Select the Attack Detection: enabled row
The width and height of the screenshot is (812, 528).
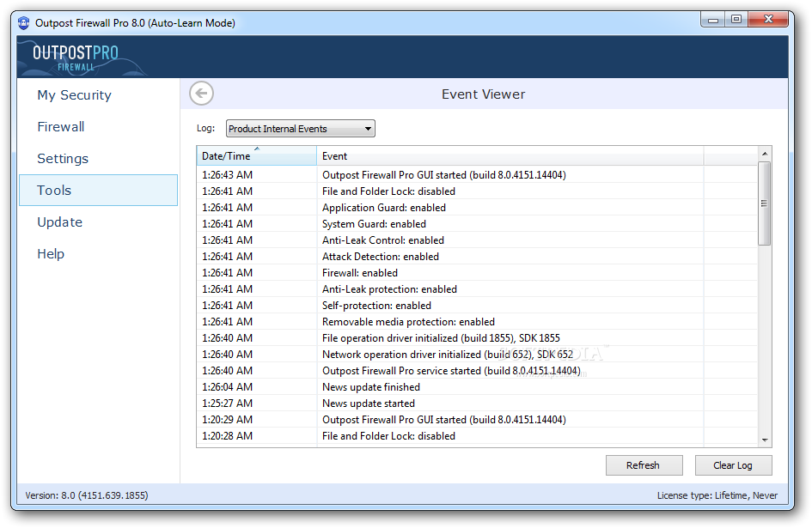(476, 256)
